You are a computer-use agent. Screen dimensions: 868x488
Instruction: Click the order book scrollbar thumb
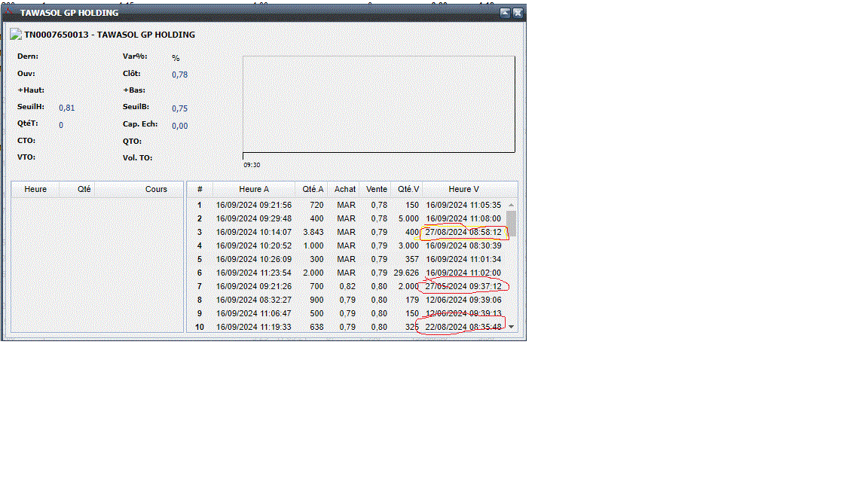pyautogui.click(x=512, y=224)
